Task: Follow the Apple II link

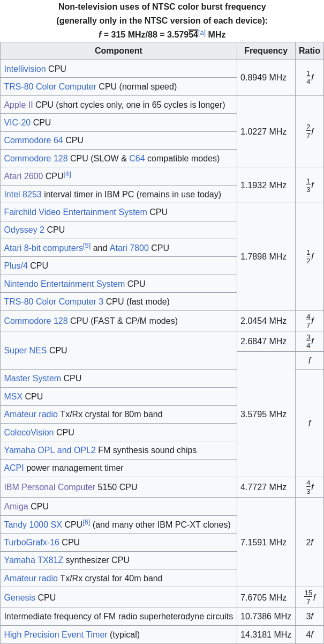Action: tap(18, 105)
